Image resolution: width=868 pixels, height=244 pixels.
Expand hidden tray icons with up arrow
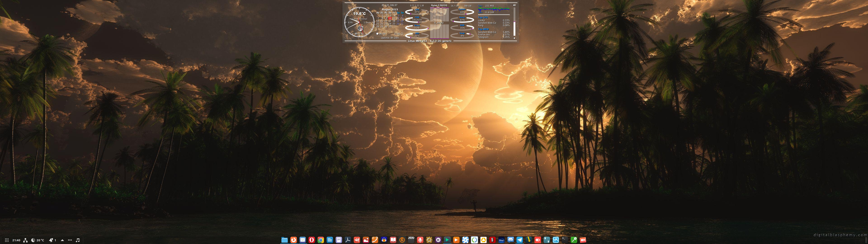click(62, 240)
